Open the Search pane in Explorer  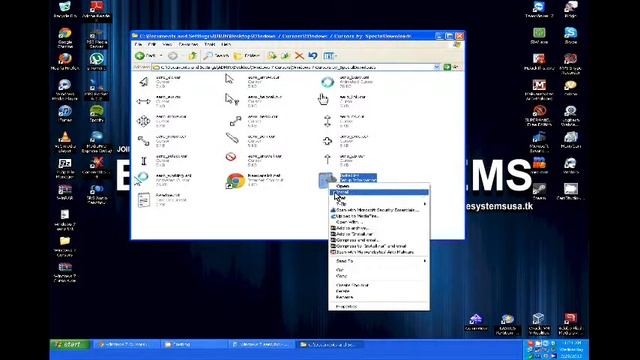(216, 56)
